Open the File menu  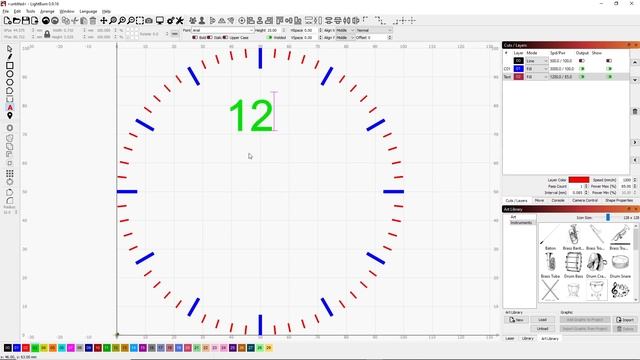coord(5,11)
